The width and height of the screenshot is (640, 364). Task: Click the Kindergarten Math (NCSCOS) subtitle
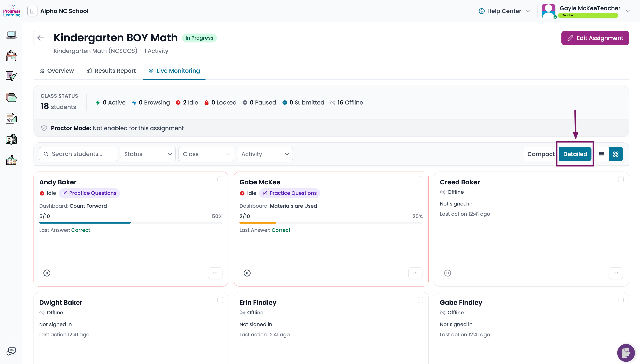point(96,51)
